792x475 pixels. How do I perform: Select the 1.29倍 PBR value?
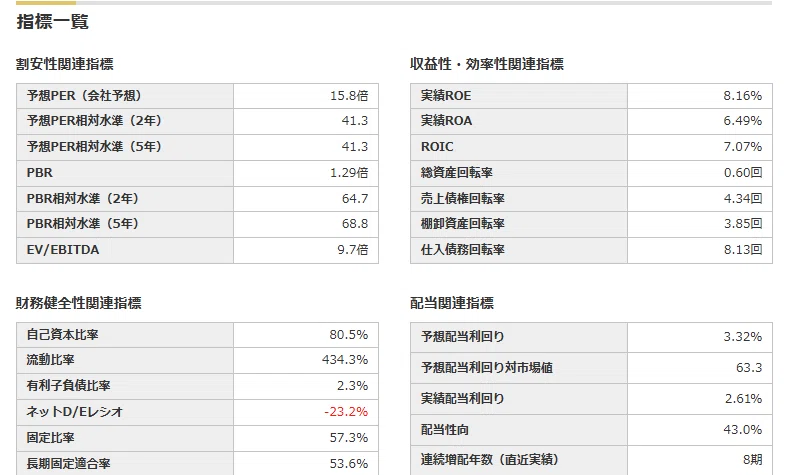tap(349, 173)
